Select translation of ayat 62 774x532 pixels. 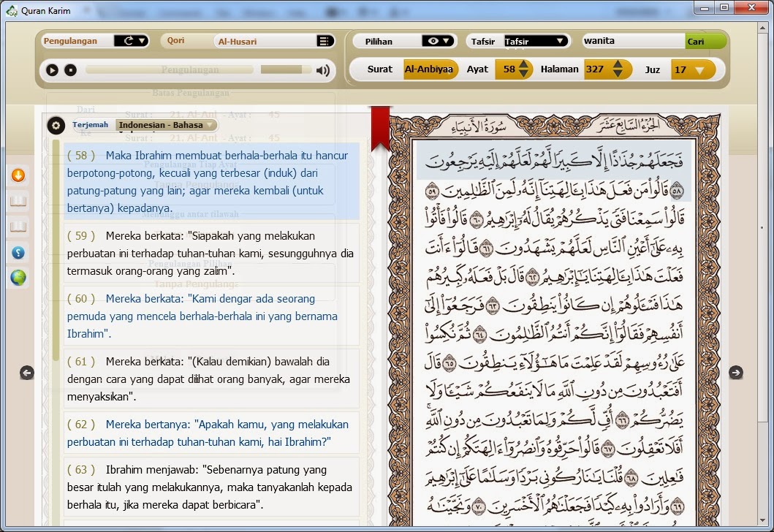211,433
